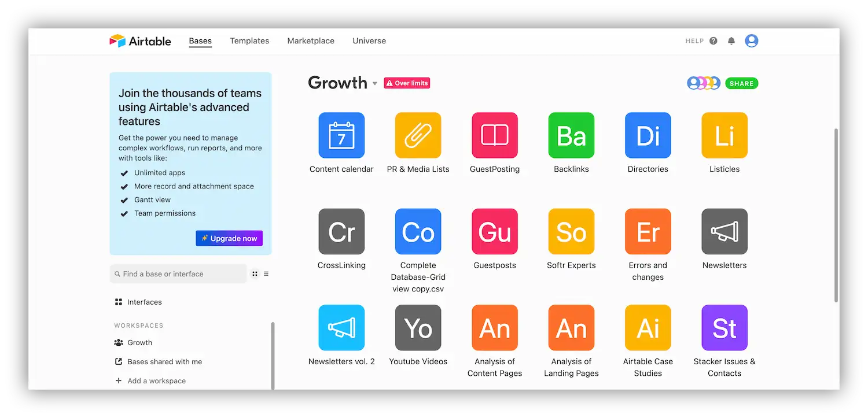Click the Over limits warning badge
This screenshot has width=868, height=418.
[x=407, y=83]
